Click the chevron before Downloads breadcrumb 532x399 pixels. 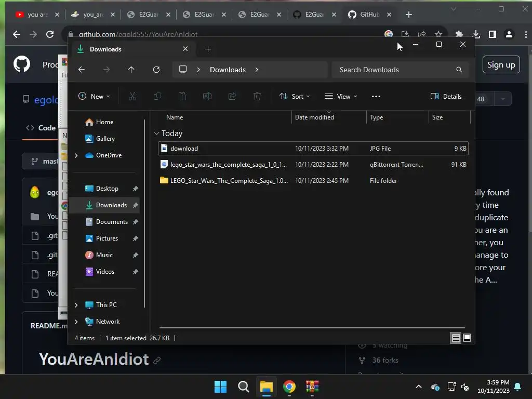click(x=198, y=70)
